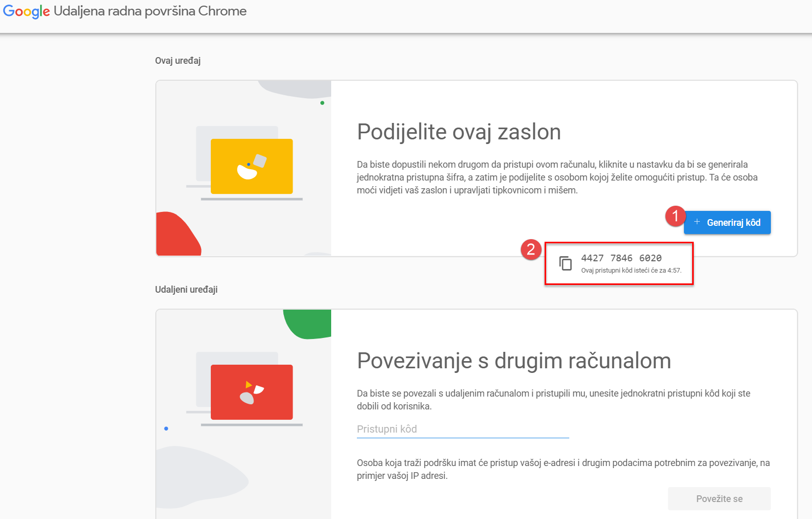Click the copy access code icon

[x=566, y=263]
